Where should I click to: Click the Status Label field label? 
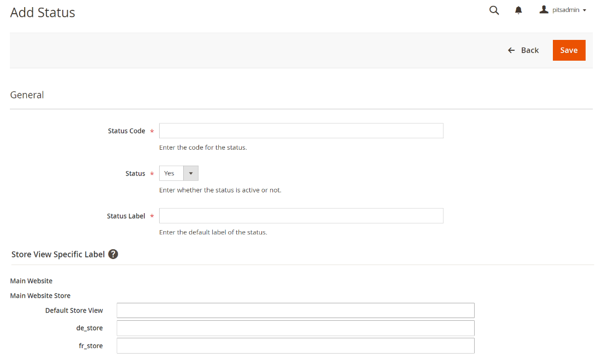(126, 216)
